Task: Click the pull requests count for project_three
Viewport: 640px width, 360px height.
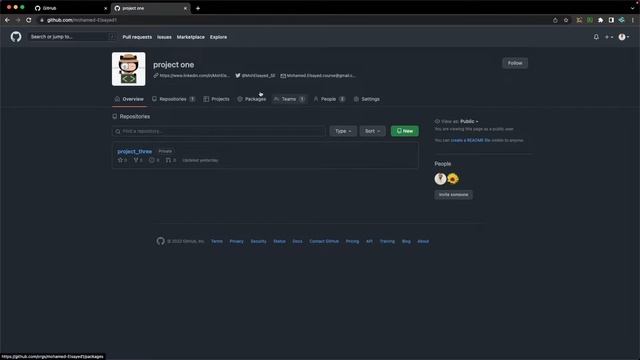Action: click(x=171, y=160)
